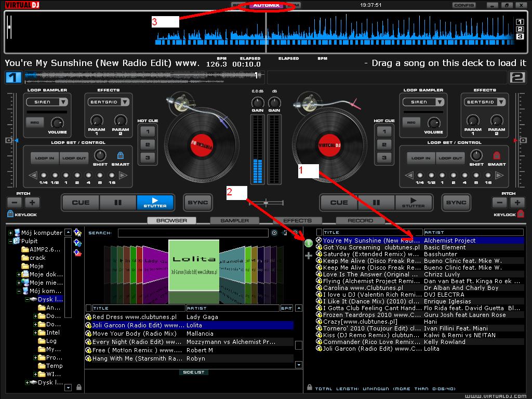Lock the folder tree with the padlock icon
This screenshot has width=532, height=399.
pos(79,387)
